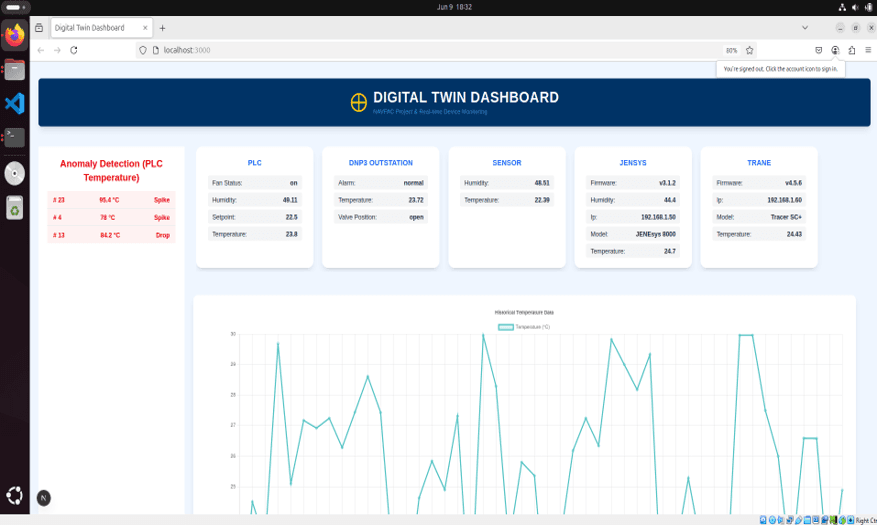Click the 80% zoom level indicator
This screenshot has width=877, height=525.
click(732, 50)
